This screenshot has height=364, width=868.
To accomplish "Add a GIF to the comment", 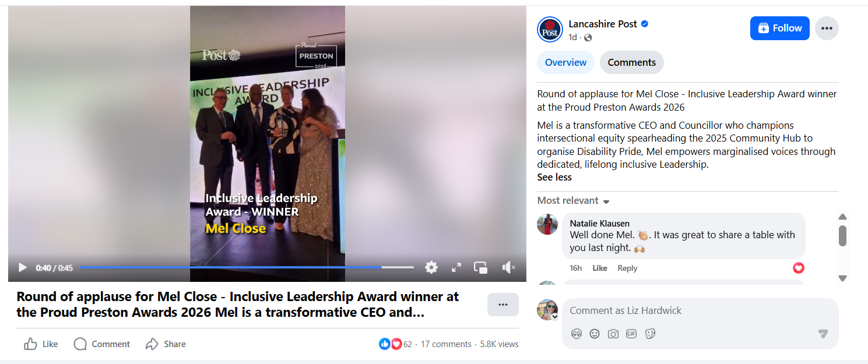I will (631, 334).
